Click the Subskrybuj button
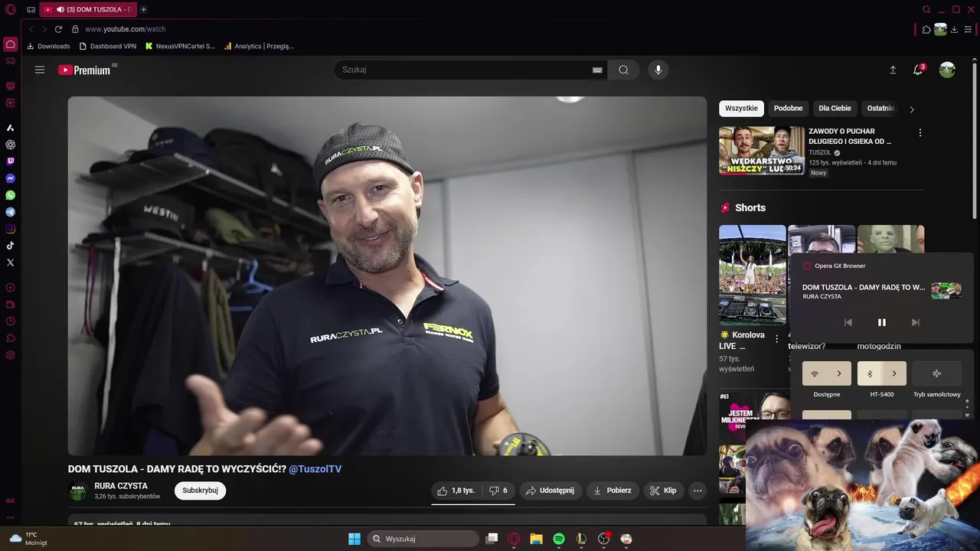The image size is (980, 551). pyautogui.click(x=200, y=491)
